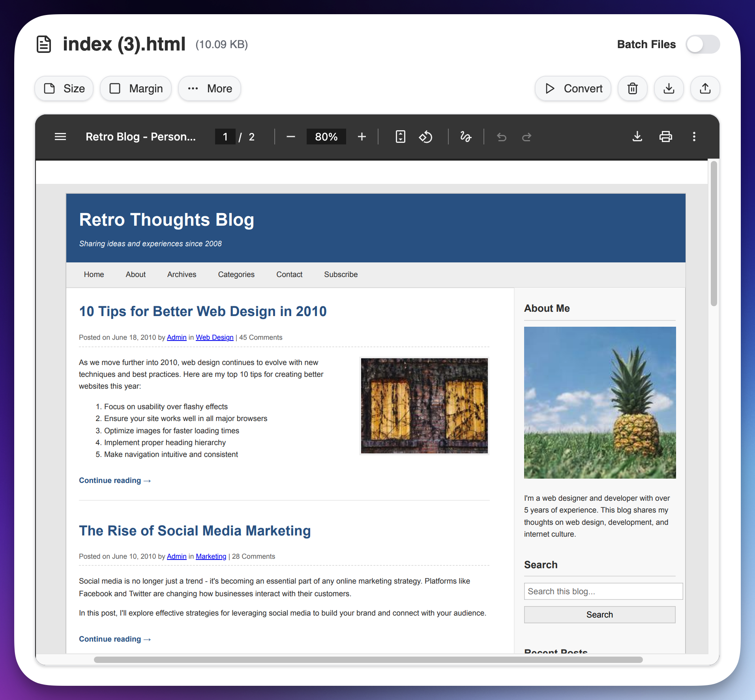Click the share/upload icon
The width and height of the screenshot is (755, 700).
click(705, 88)
